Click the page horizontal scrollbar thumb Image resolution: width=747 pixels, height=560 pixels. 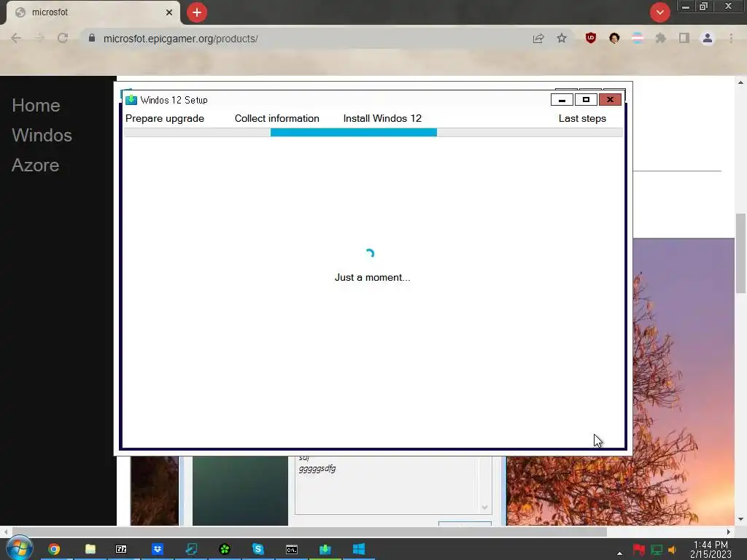tap(309, 532)
